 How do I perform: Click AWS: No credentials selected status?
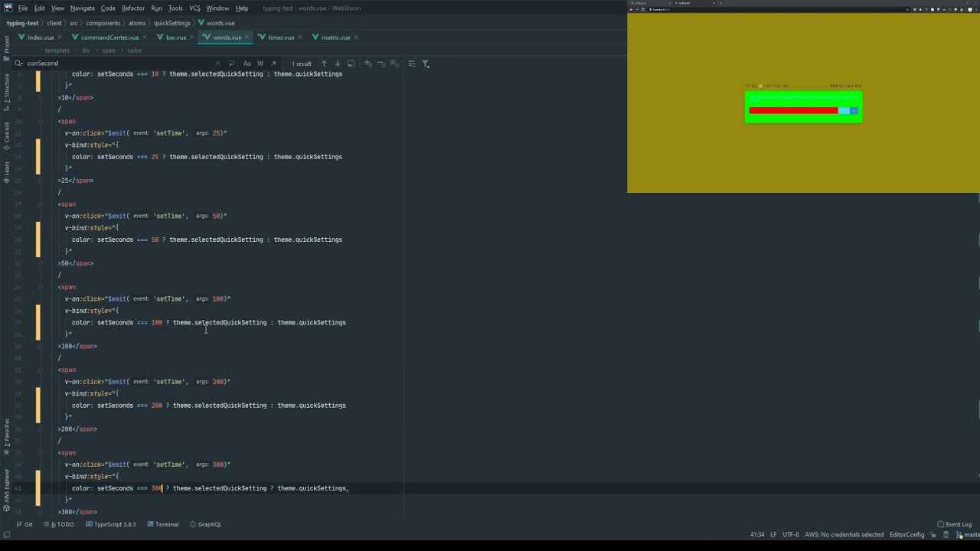pos(844,535)
